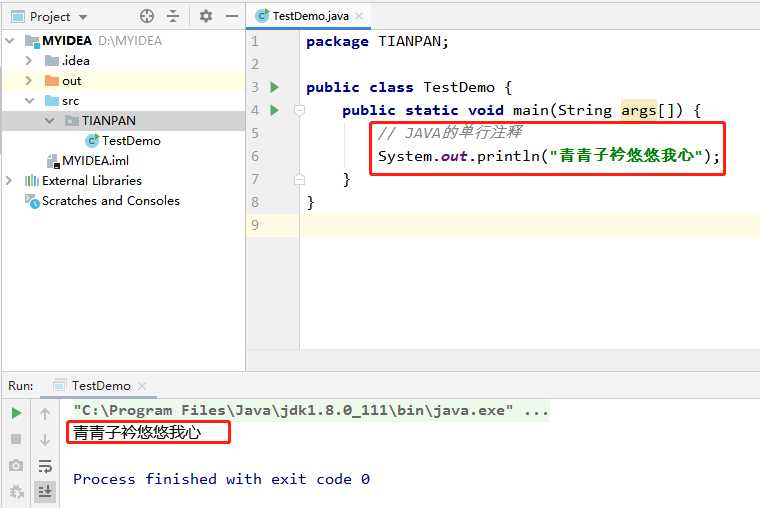Collapse the src folder
Image resolution: width=760 pixels, height=508 pixels.
click(x=30, y=101)
